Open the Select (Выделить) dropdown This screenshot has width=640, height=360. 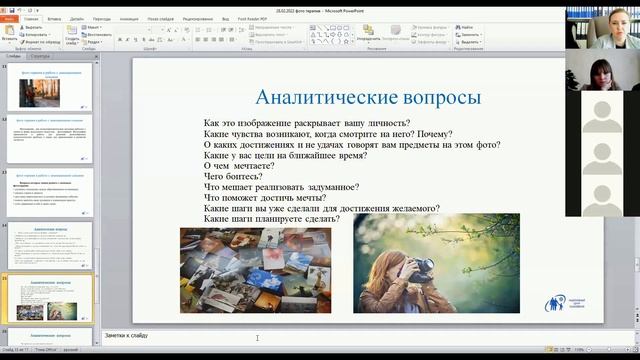tap(469, 42)
